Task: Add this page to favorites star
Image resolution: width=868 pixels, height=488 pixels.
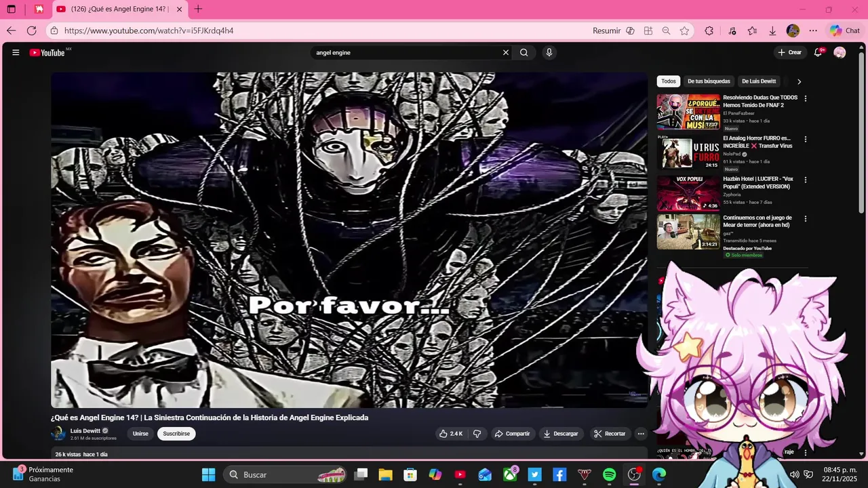Action: (684, 30)
